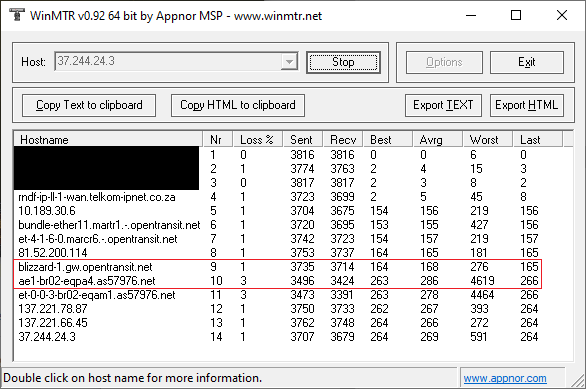Click the Loss % column header
Image resolution: width=586 pixels, height=389 pixels.
pyautogui.click(x=257, y=140)
